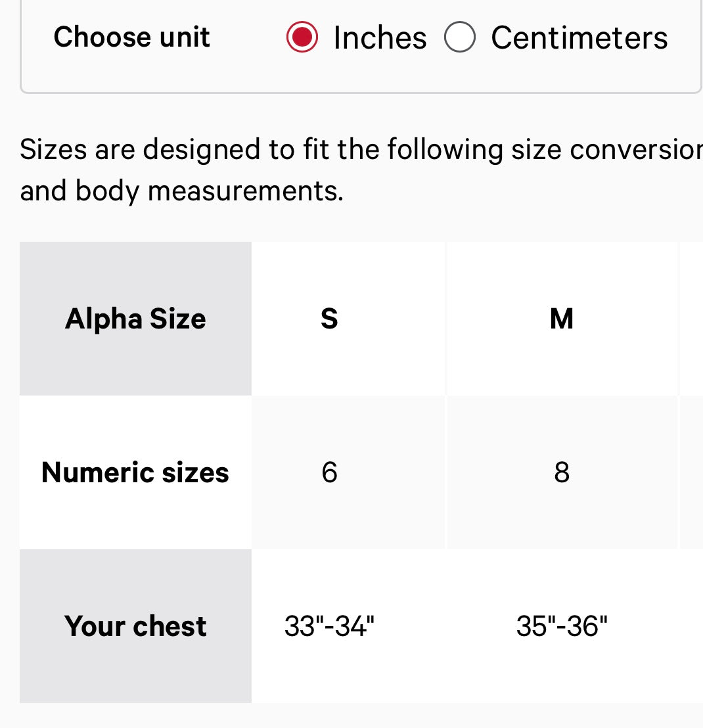Viewport: 703px width, 728px height.
Task: Click numeric size 8 cell
Action: click(562, 472)
